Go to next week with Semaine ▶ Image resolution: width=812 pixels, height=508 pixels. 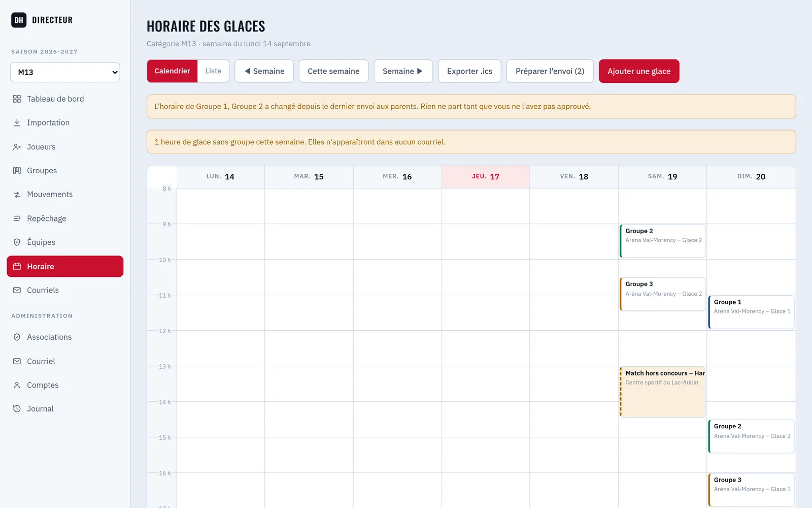(x=403, y=71)
